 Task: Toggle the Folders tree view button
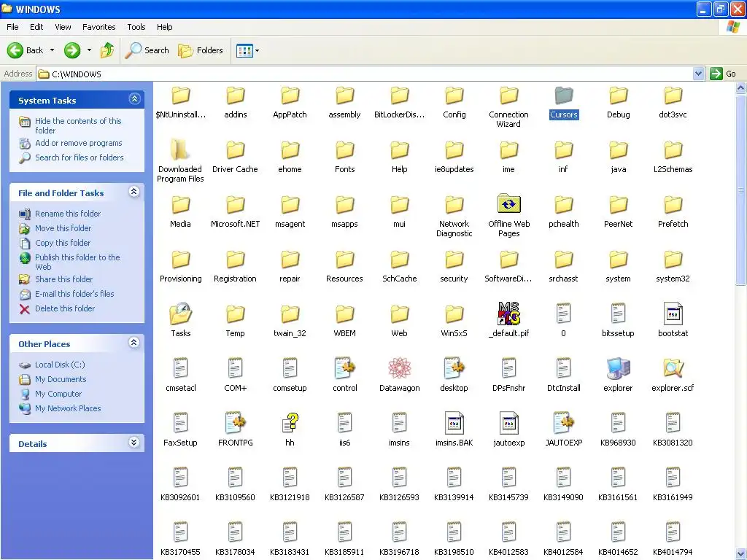tap(201, 50)
